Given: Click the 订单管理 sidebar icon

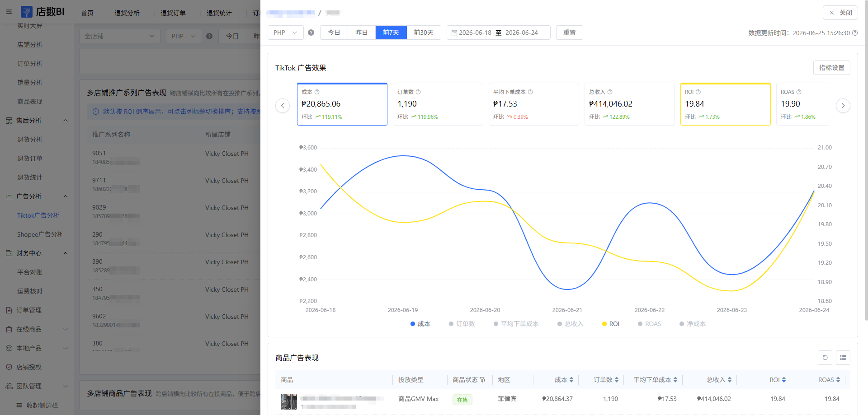Looking at the screenshot, I should point(9,310).
